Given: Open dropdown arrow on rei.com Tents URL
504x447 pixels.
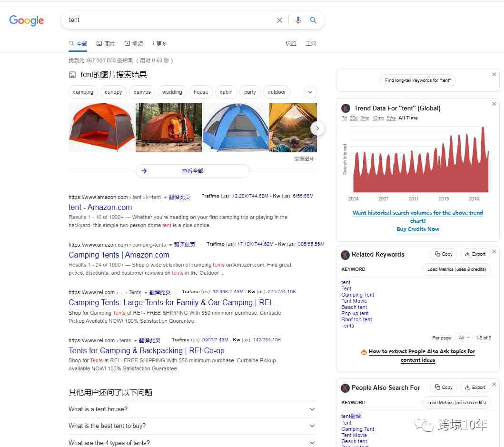Looking at the screenshot, I should [146, 293].
